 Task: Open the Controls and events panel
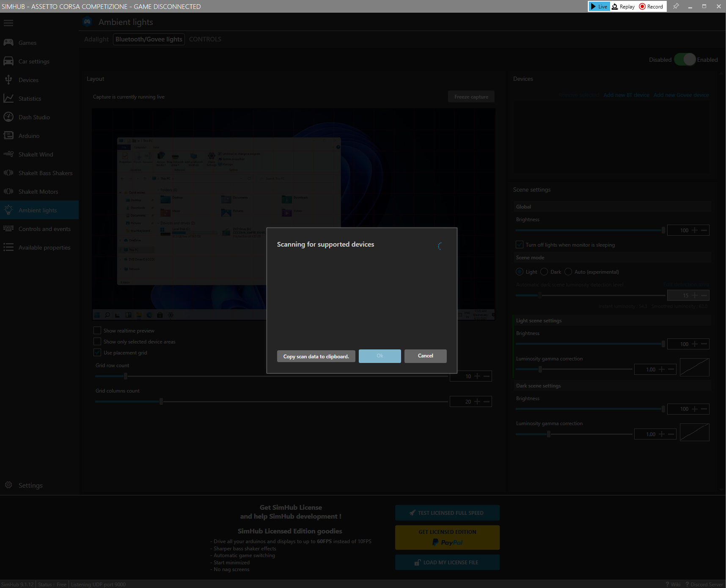click(x=44, y=228)
